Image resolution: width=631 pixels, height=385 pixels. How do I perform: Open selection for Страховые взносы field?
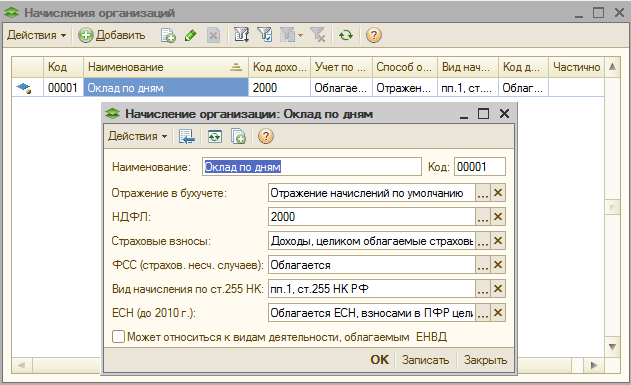[483, 241]
